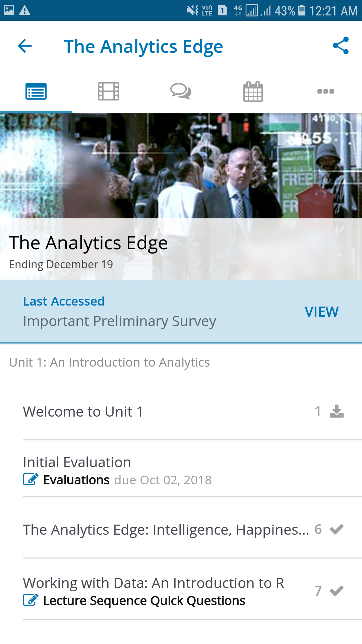Tap the back arrow

(x=24, y=46)
